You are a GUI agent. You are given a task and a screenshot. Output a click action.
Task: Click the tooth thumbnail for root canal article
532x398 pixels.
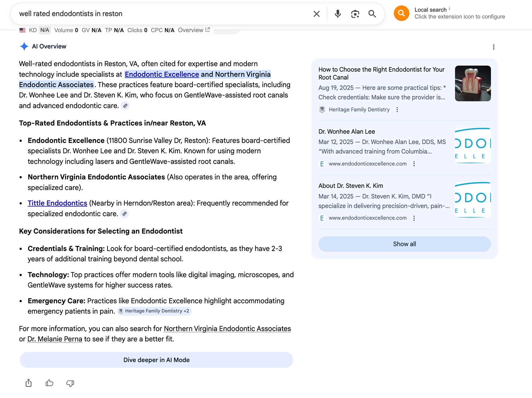[473, 83]
